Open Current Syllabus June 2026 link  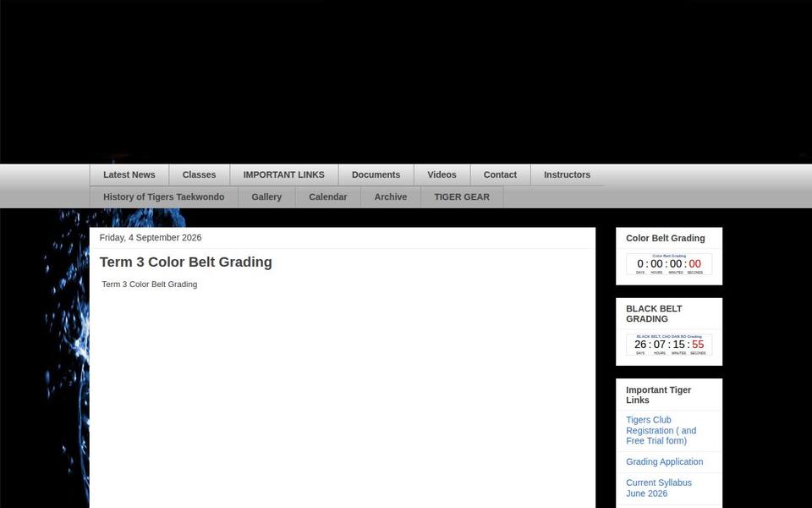coord(659,488)
